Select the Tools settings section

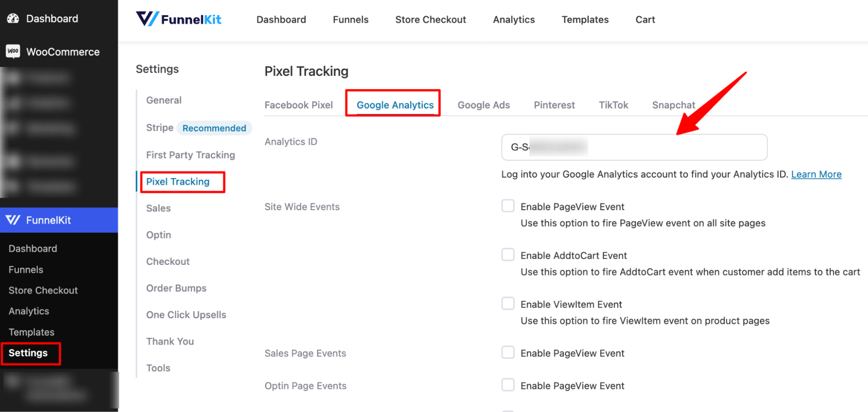[x=158, y=368]
